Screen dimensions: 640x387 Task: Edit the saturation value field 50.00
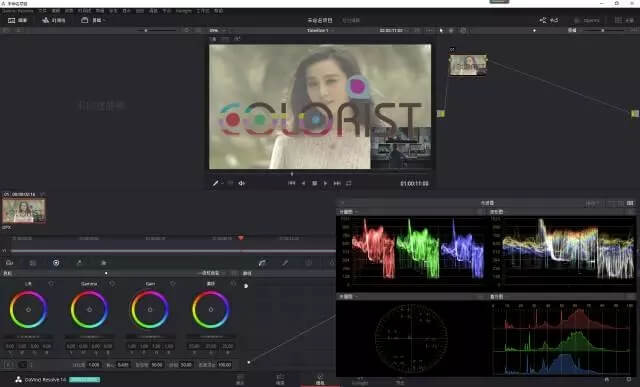tap(155, 365)
